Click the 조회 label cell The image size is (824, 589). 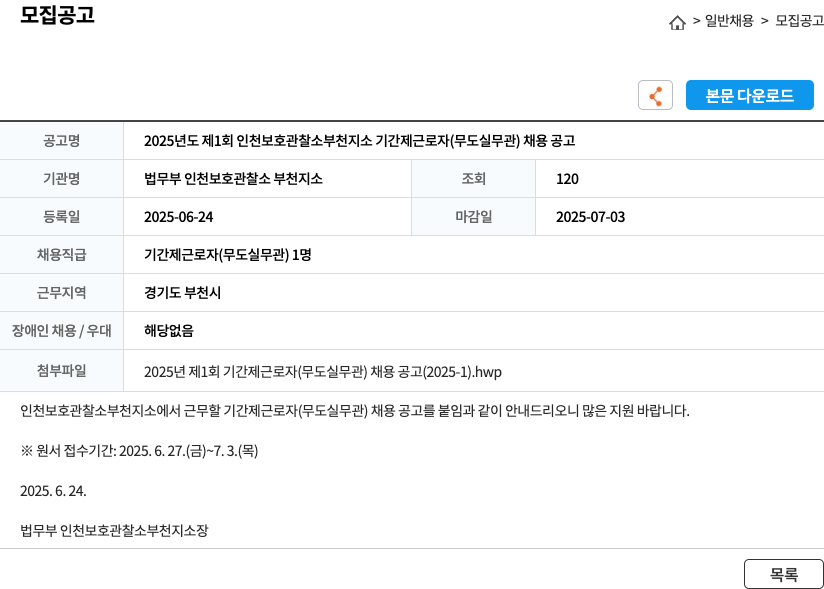pos(473,179)
